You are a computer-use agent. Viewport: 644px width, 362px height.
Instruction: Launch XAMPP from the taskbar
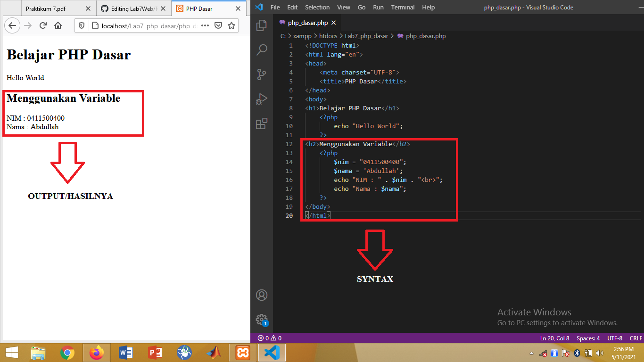pyautogui.click(x=242, y=353)
